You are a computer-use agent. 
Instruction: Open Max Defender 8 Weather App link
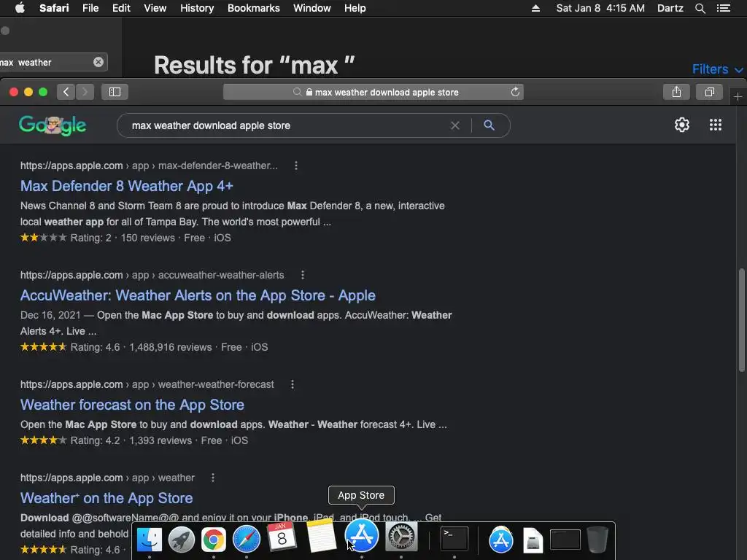(x=127, y=186)
